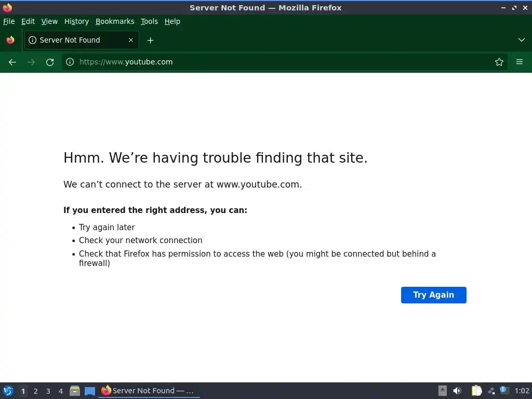This screenshot has width=532, height=399.
Task: Open removable media tray icon
Action: click(443, 391)
